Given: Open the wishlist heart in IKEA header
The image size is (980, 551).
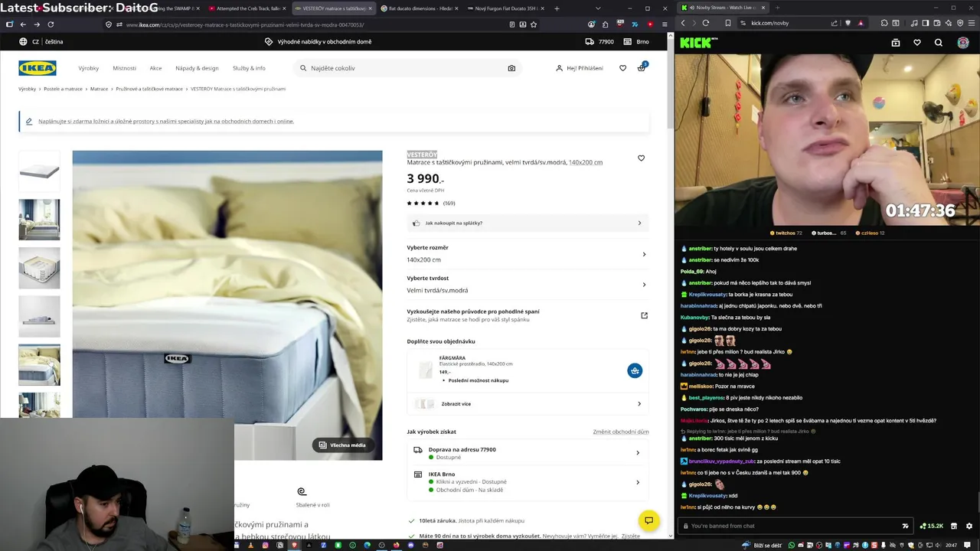Looking at the screenshot, I should pos(622,68).
